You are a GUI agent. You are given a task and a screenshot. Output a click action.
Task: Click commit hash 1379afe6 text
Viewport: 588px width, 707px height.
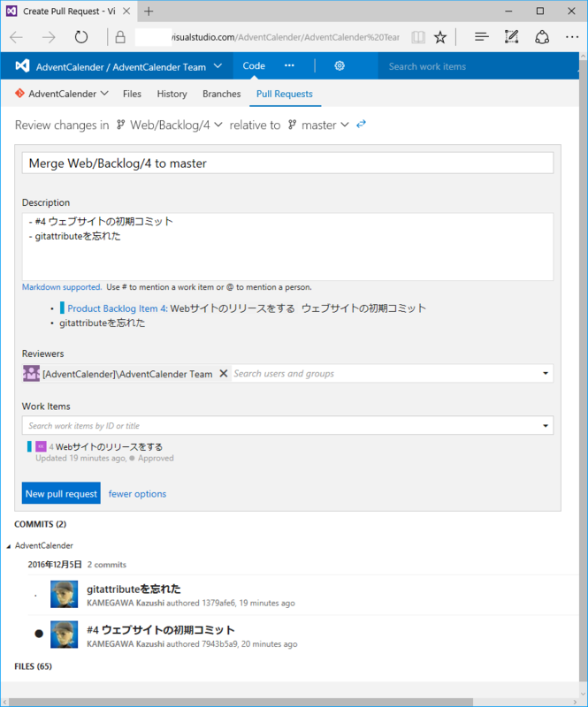pyautogui.click(x=218, y=603)
